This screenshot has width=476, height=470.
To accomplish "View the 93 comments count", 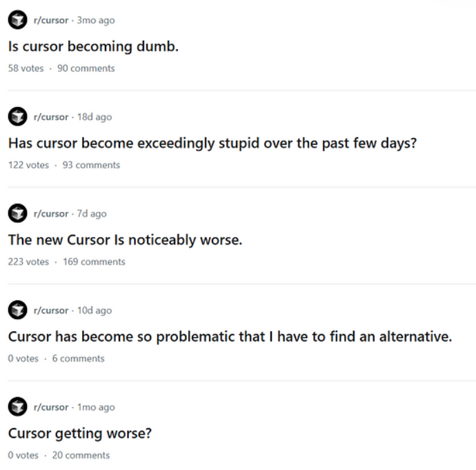I will click(91, 165).
